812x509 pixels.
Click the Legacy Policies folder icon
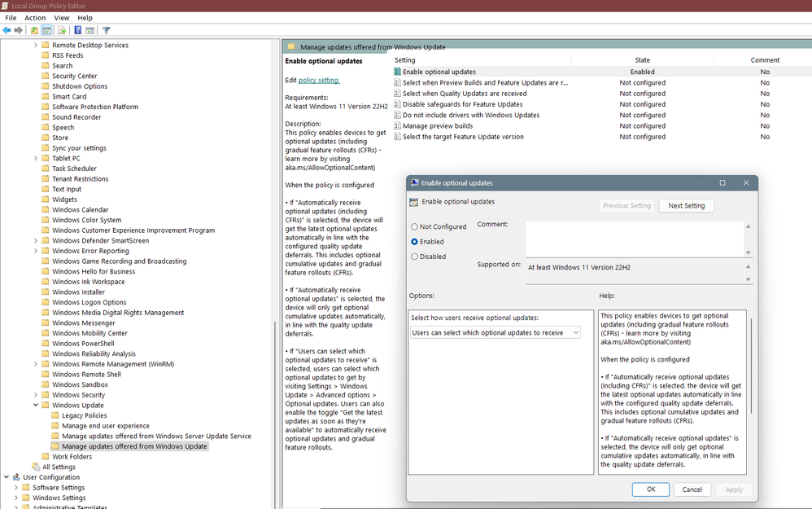pos(55,415)
